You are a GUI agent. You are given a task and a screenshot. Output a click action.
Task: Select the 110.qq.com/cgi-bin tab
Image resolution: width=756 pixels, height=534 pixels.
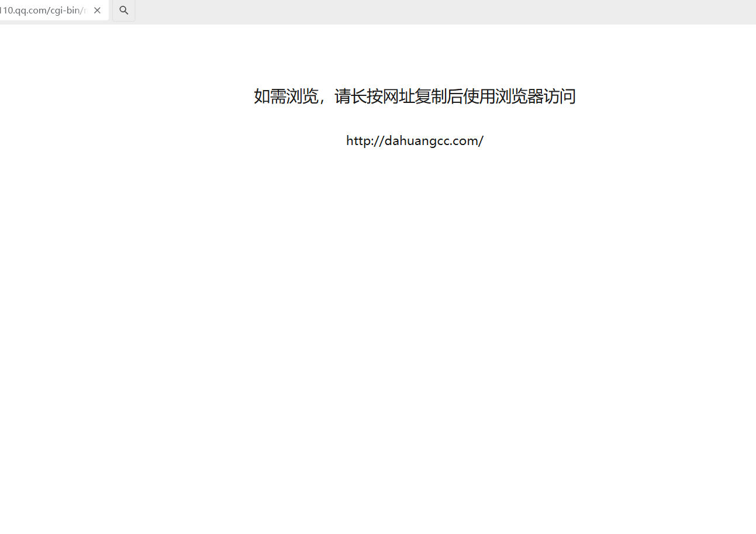pyautogui.click(x=53, y=10)
